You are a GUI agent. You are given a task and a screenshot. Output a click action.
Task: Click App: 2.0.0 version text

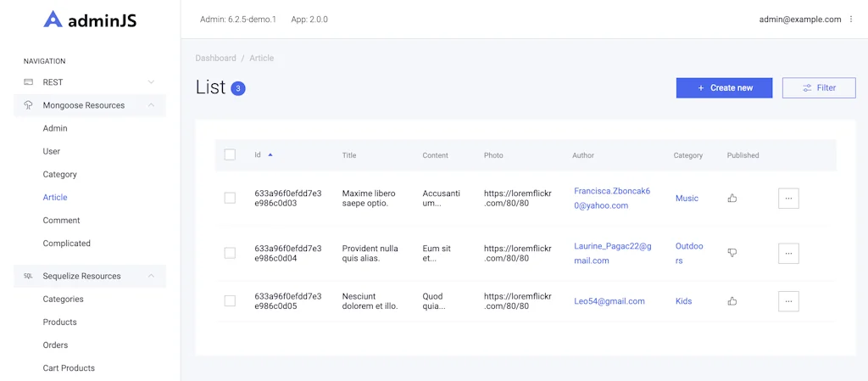(309, 20)
